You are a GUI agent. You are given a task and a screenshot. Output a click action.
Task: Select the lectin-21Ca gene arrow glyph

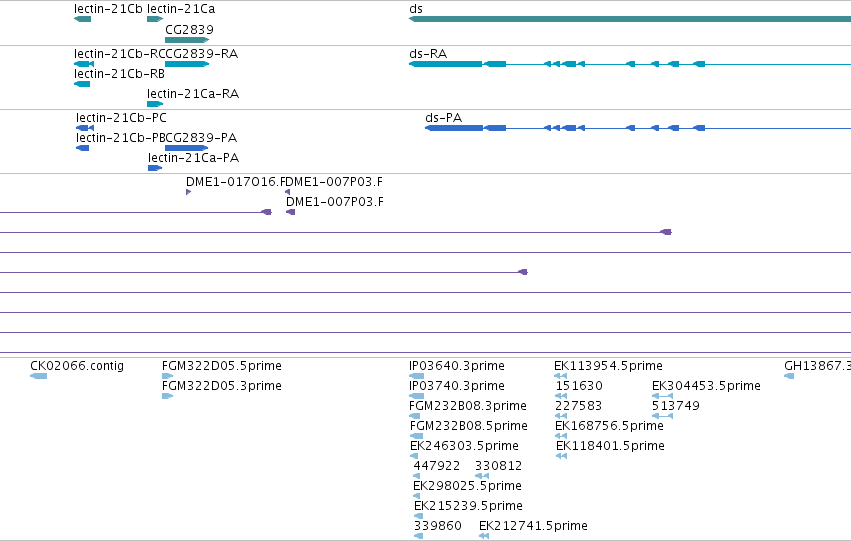tap(155, 19)
